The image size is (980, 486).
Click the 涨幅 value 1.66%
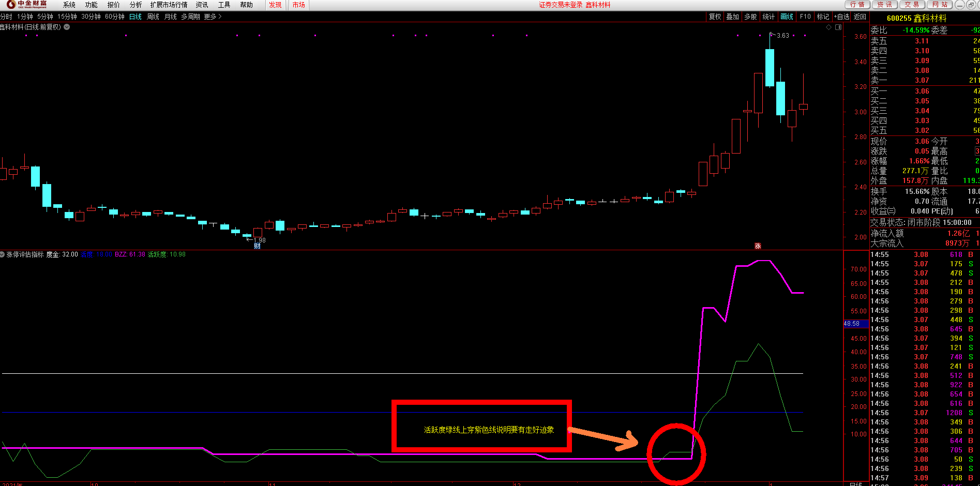[919, 161]
